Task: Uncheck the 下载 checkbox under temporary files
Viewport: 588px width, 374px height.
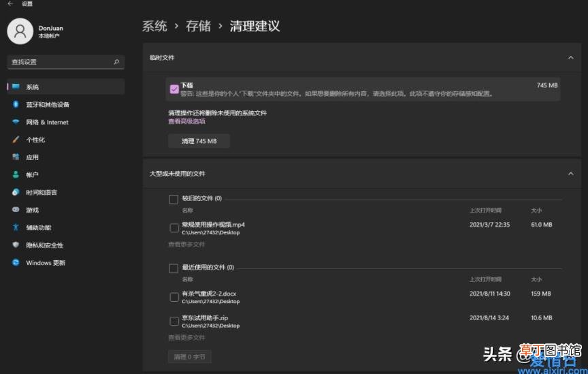Action: coord(174,89)
